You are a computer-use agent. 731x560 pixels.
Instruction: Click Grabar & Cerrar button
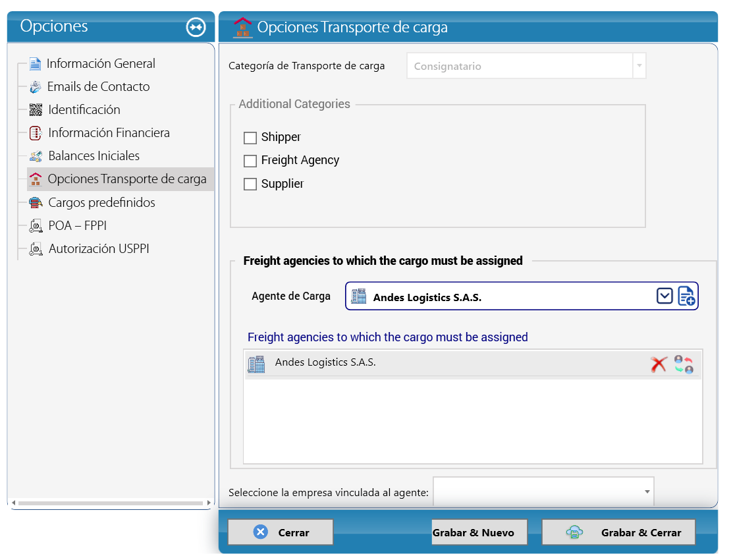click(x=618, y=532)
